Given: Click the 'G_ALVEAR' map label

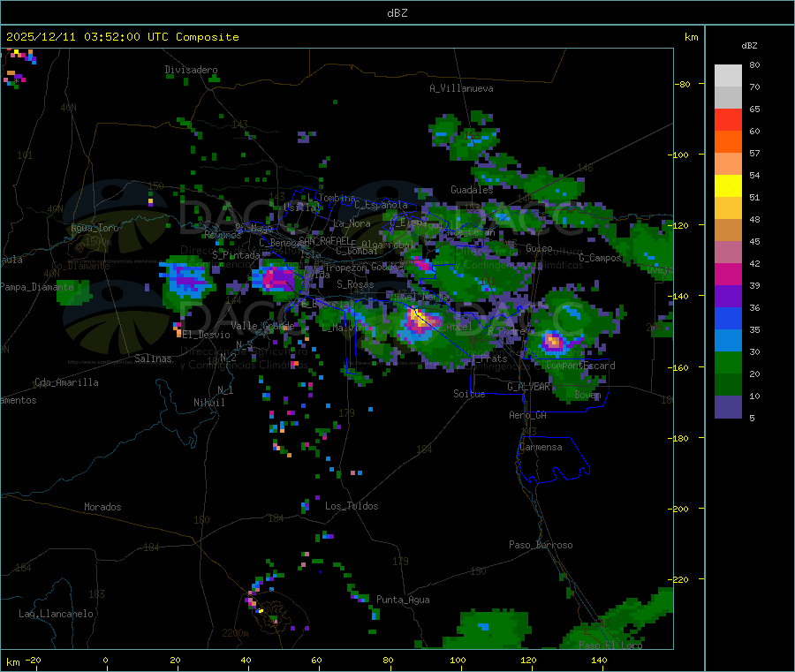Looking at the screenshot, I should click(528, 387).
